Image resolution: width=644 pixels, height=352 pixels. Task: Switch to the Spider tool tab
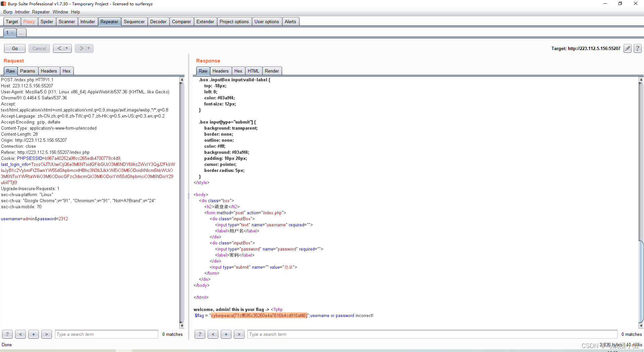(x=47, y=21)
